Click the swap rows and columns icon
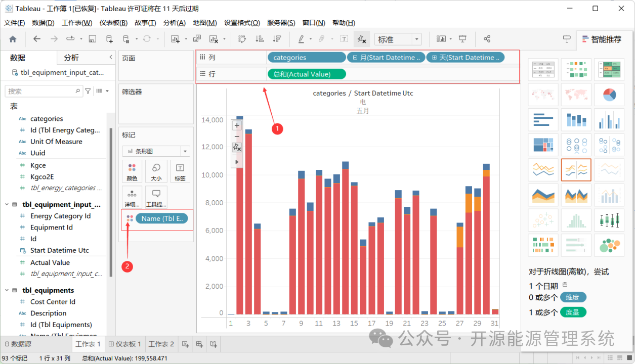 tap(242, 39)
